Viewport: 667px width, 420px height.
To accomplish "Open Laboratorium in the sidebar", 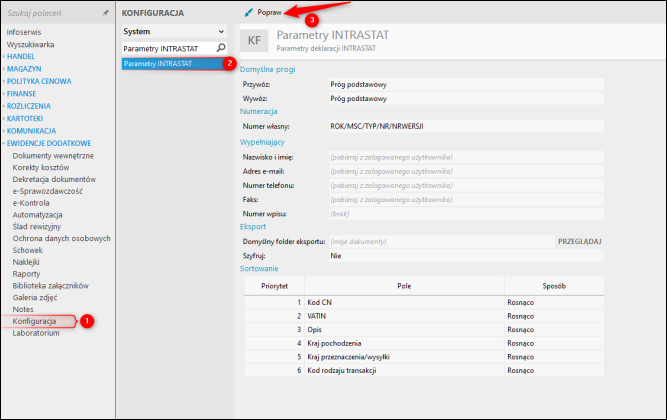I will tap(36, 333).
